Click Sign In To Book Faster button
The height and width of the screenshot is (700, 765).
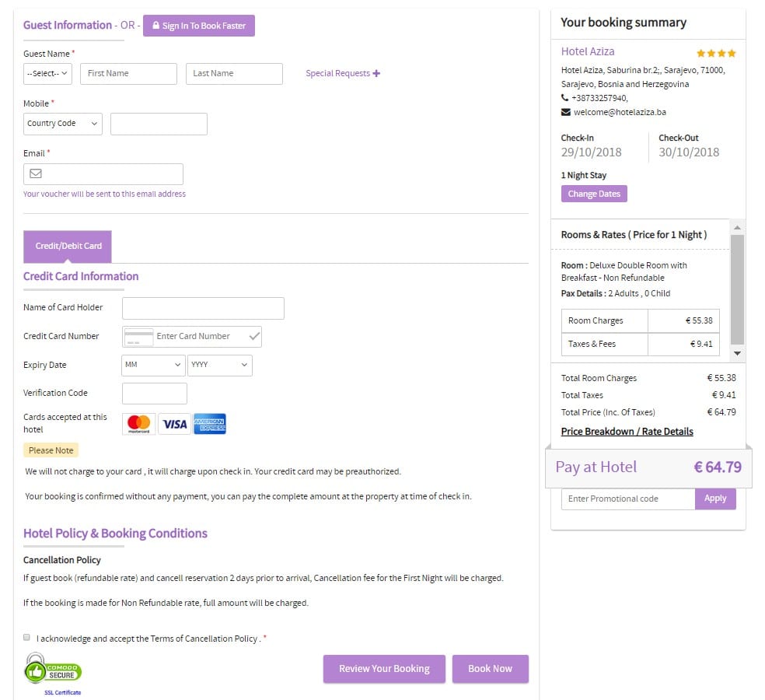pos(199,26)
